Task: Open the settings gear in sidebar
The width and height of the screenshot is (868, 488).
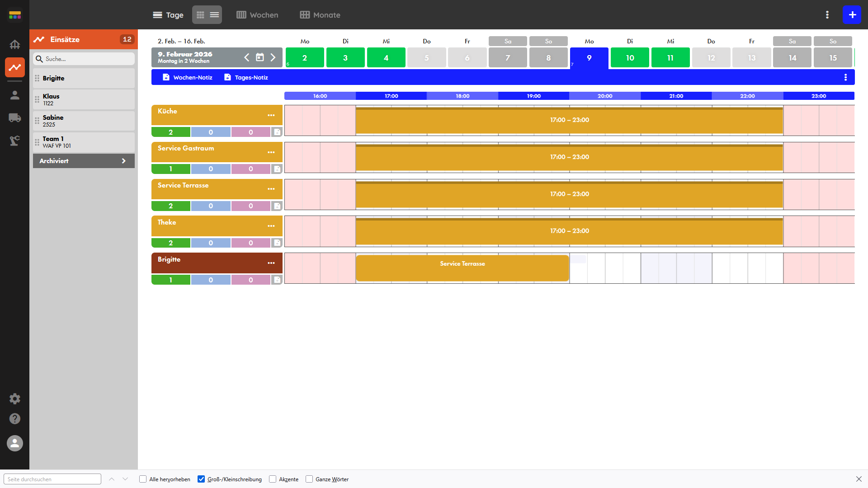Action: [x=15, y=399]
